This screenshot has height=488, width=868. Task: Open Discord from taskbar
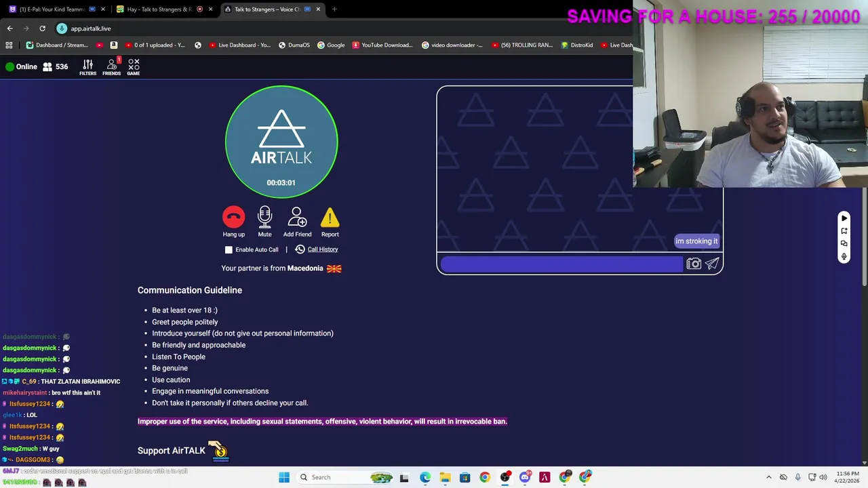(x=525, y=477)
